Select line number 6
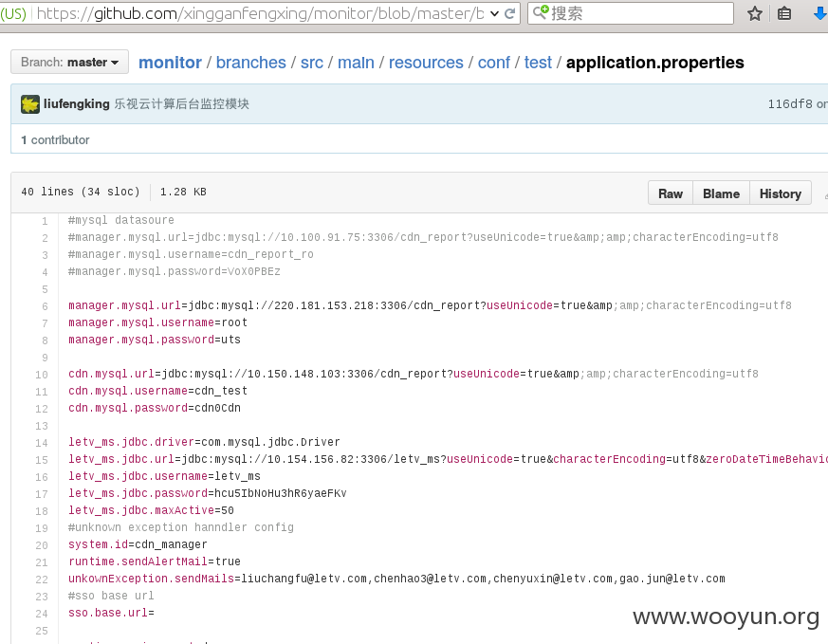The image size is (828, 644). click(x=45, y=306)
